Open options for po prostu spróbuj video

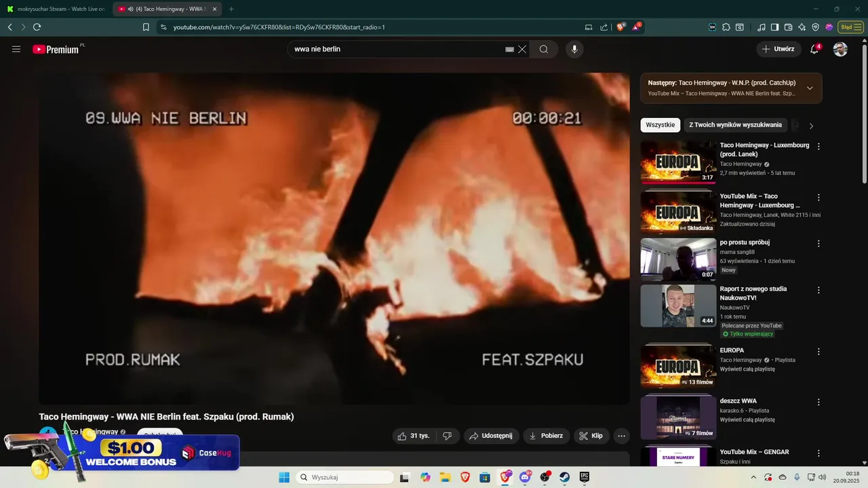coord(818,243)
